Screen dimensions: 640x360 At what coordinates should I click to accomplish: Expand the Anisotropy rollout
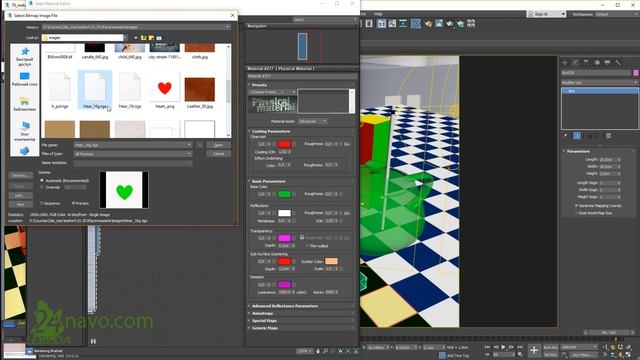[262, 313]
